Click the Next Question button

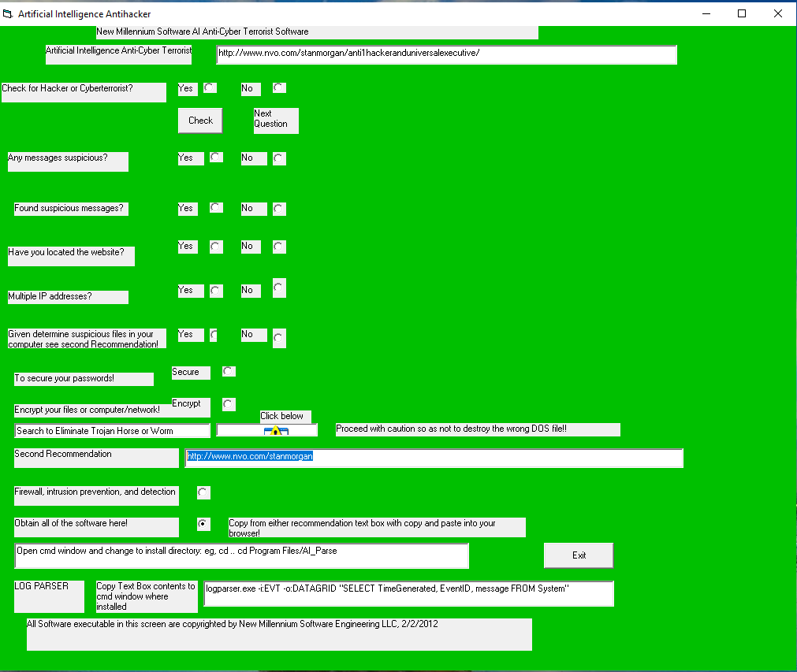[276, 121]
